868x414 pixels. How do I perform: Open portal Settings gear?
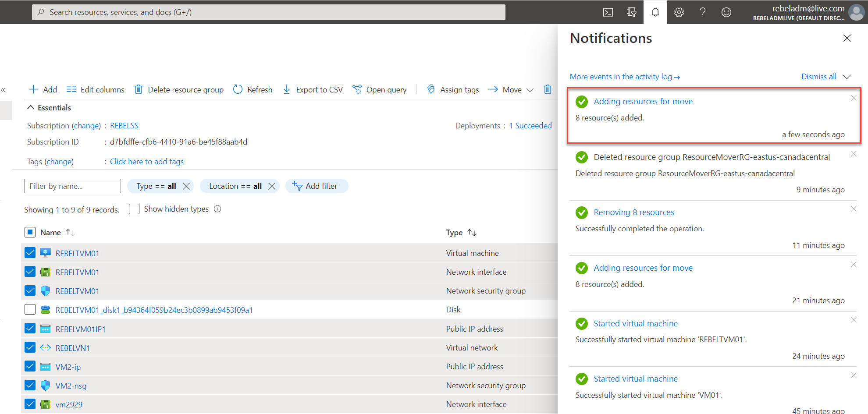point(679,12)
